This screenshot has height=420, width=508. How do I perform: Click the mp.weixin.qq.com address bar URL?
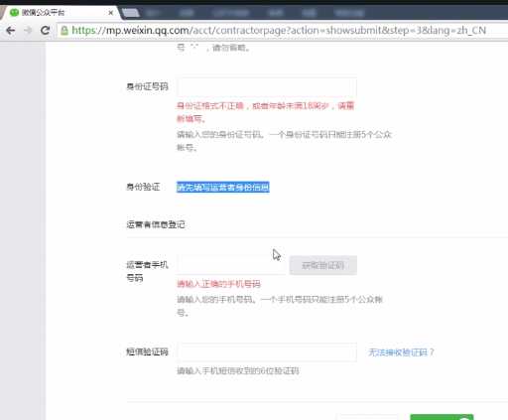279,31
